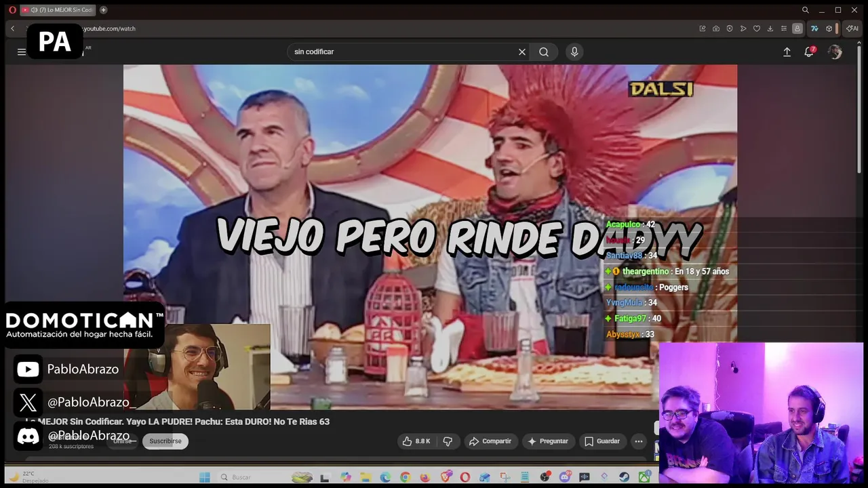This screenshot has width=868, height=488.
Task: Dislike the video with thumbs down
Action: (448, 441)
